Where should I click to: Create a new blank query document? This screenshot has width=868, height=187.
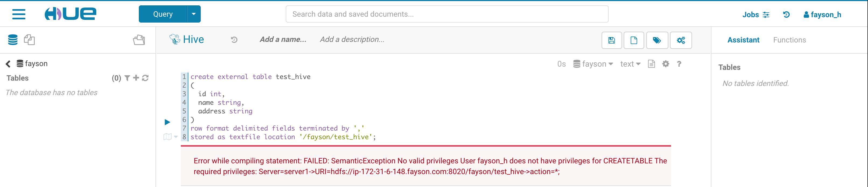[634, 40]
